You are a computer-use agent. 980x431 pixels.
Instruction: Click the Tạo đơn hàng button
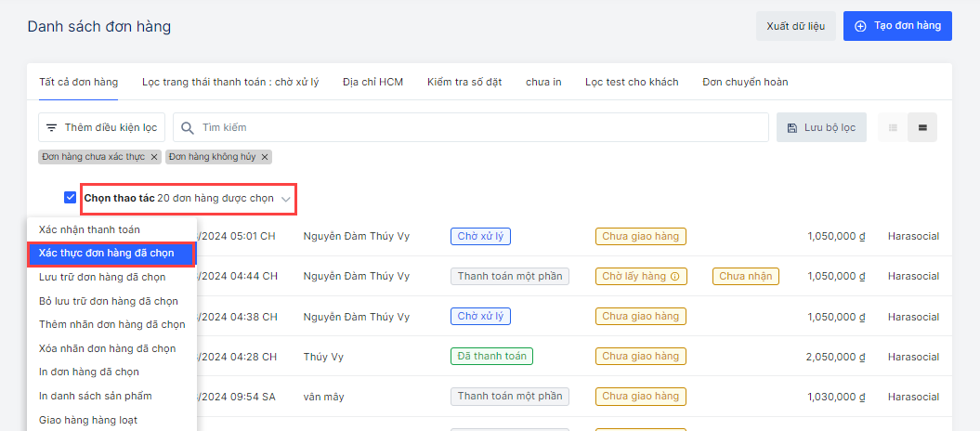tap(897, 26)
